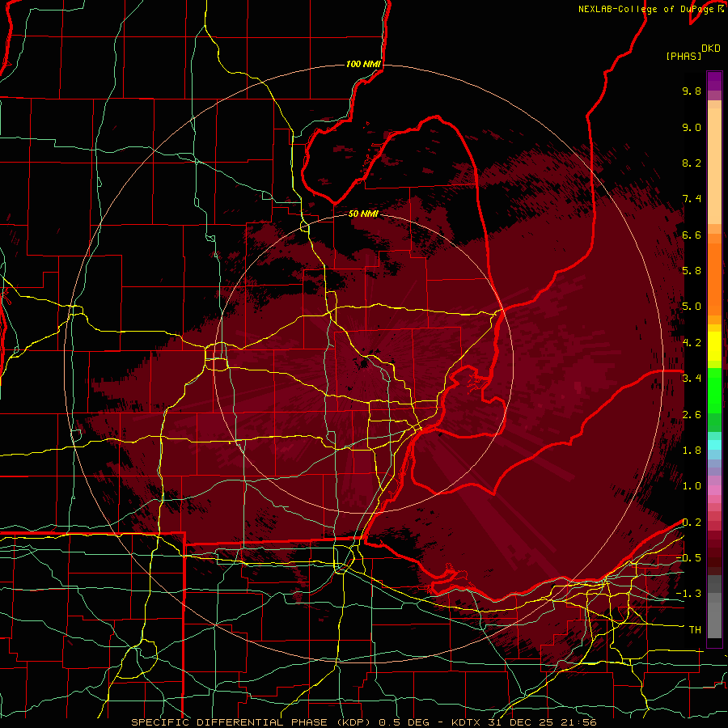The image size is (728, 728).
Task: Click the "TH" threshold label
Action: [695, 630]
